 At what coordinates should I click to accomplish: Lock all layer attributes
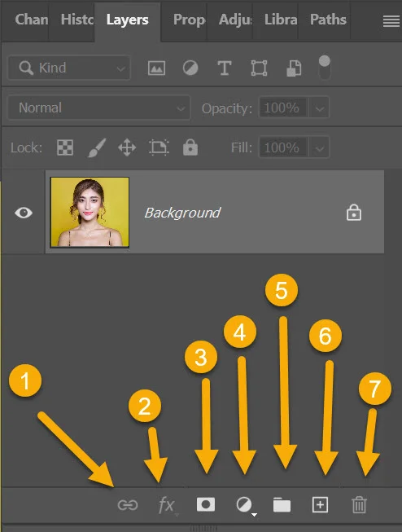click(x=190, y=147)
